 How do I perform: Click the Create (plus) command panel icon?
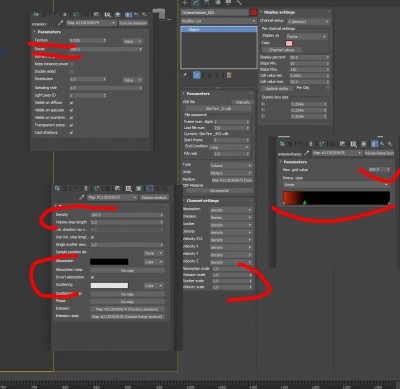185,2
